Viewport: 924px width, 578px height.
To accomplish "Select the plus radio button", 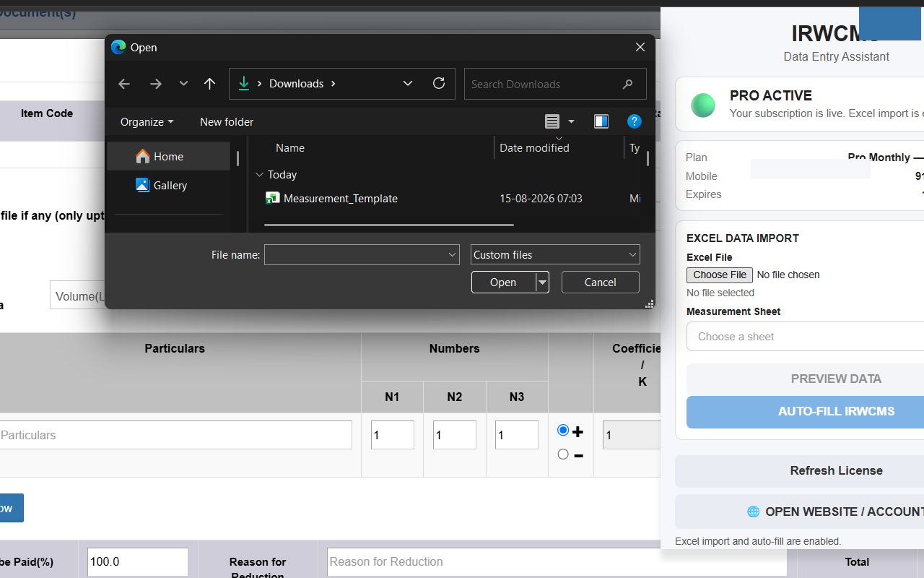I will tap(563, 431).
